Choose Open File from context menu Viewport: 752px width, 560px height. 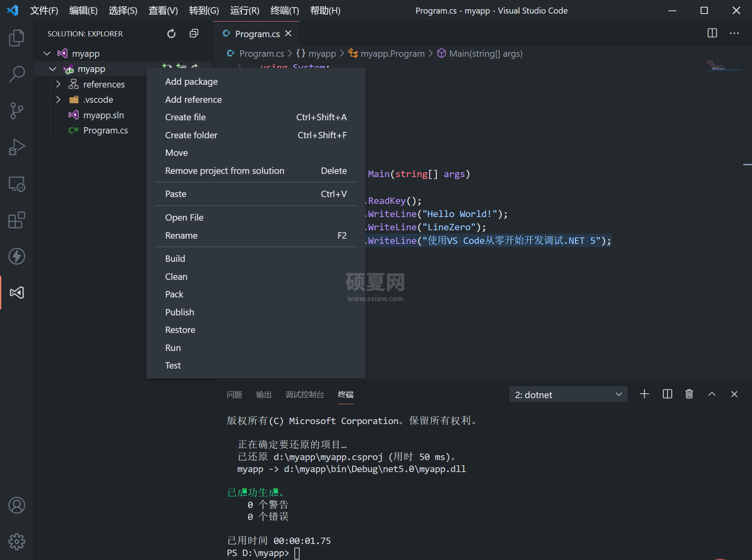(256, 217)
